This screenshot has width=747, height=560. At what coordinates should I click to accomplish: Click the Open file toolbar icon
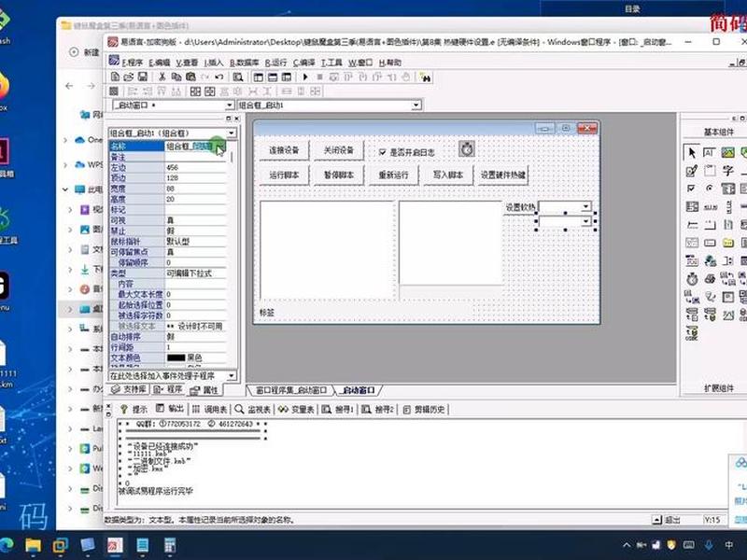129,77
